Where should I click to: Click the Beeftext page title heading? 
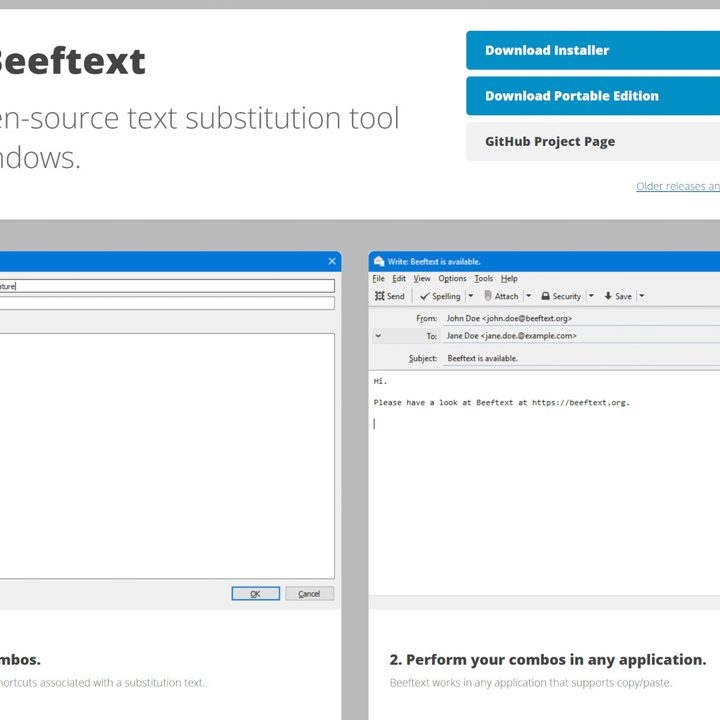(x=72, y=61)
